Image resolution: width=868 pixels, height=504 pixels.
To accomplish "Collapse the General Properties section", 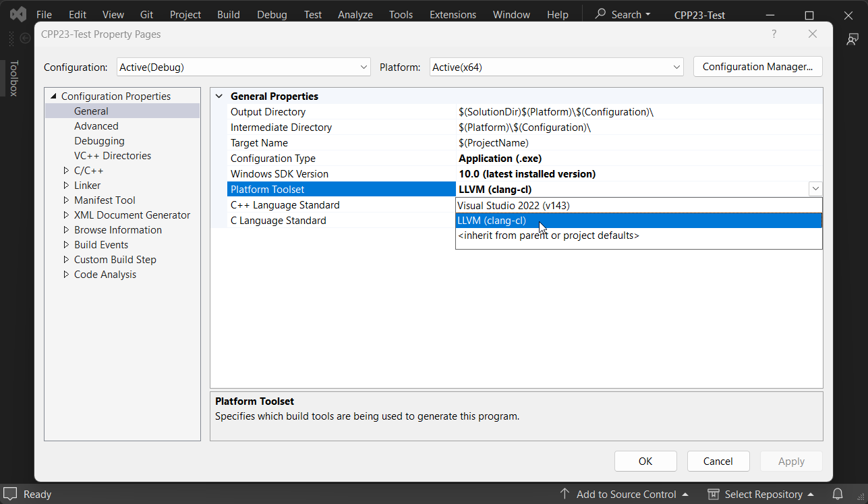I will click(219, 96).
